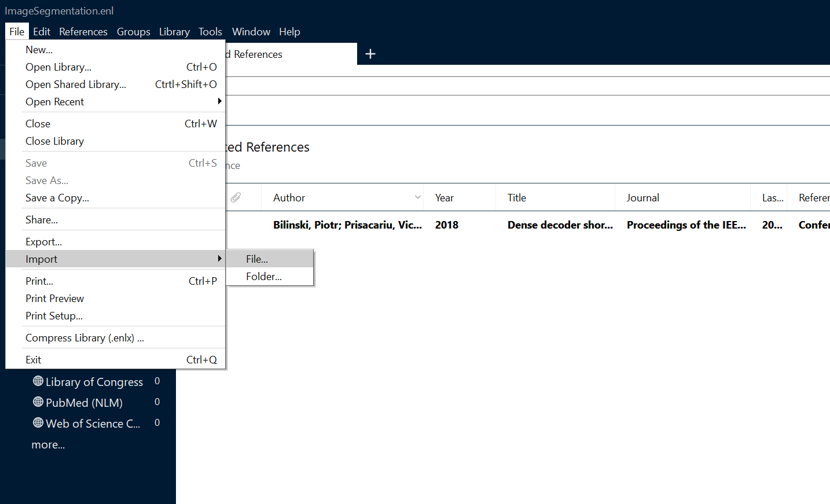
Task: Sort by the Reference Type column header
Action: coord(809,197)
